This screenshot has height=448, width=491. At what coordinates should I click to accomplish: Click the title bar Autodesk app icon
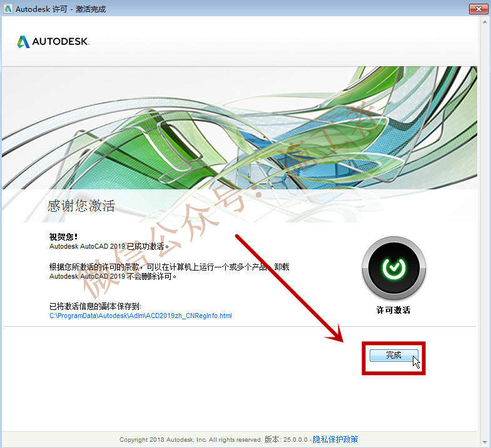point(8,9)
